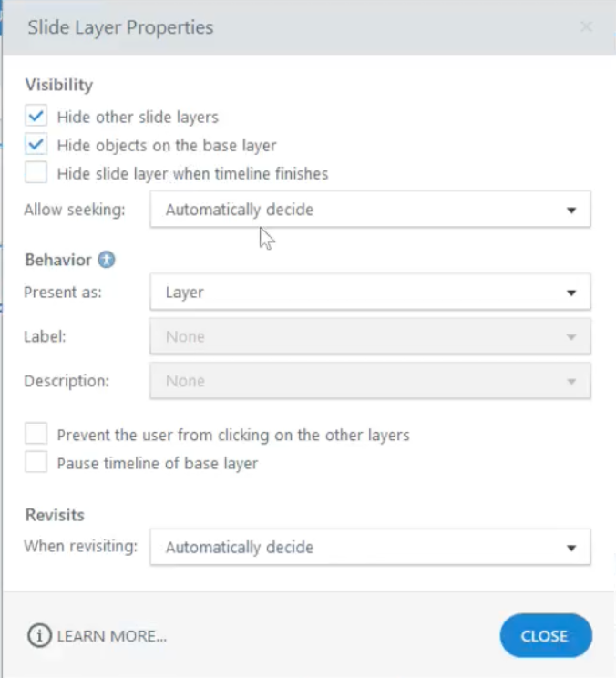Close dialog with the X icon
The height and width of the screenshot is (678, 616).
(587, 27)
